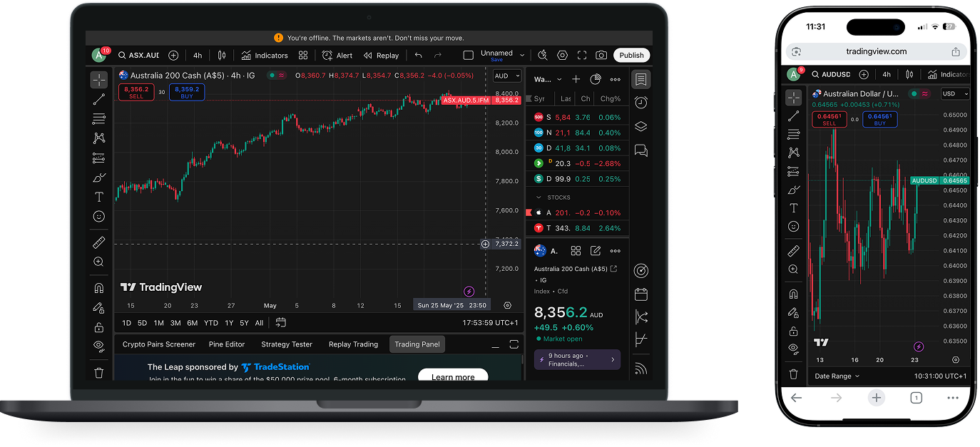Click the Publish button
This screenshot has height=447, width=980.
coord(631,56)
